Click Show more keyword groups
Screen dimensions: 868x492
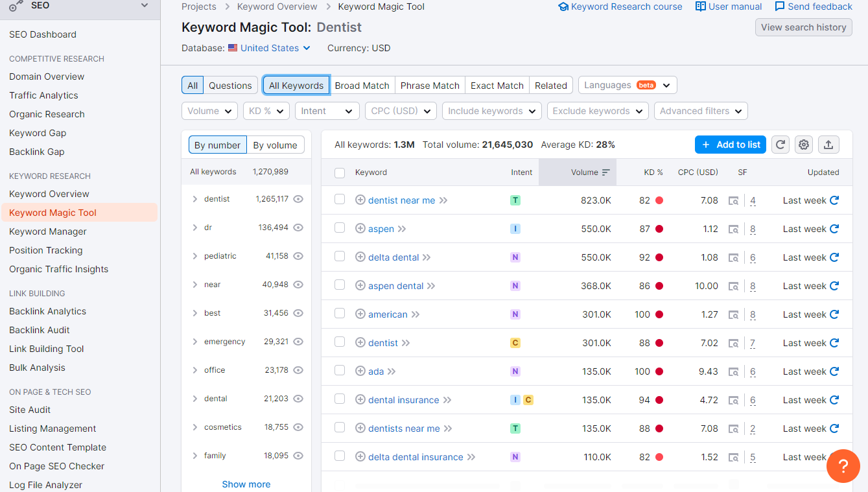coord(246,484)
